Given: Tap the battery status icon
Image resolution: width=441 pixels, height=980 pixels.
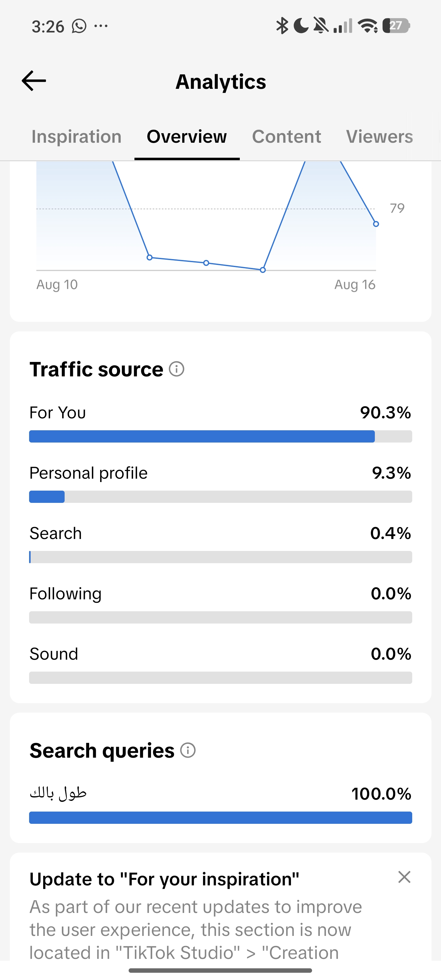Looking at the screenshot, I should pos(396,26).
